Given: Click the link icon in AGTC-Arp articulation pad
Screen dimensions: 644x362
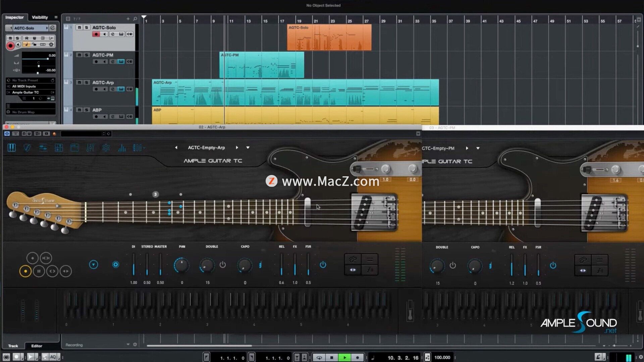Looking at the screenshot, I should (x=353, y=259).
